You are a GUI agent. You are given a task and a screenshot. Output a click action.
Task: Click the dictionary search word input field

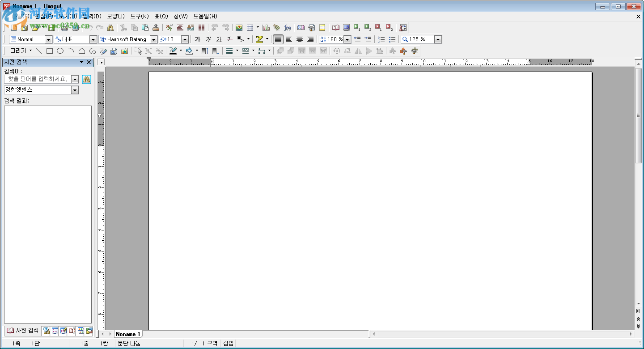pos(38,79)
